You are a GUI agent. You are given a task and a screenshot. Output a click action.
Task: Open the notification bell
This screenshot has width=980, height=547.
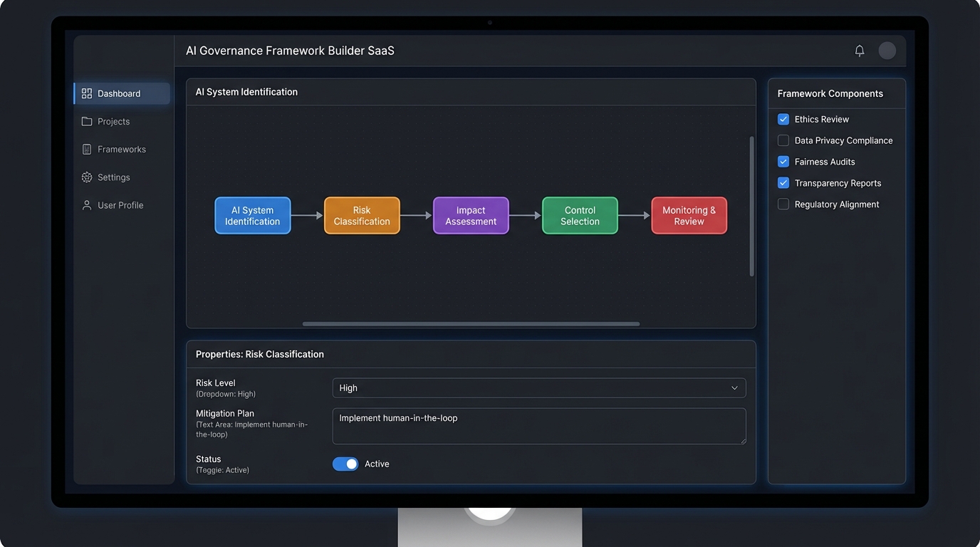pos(859,50)
